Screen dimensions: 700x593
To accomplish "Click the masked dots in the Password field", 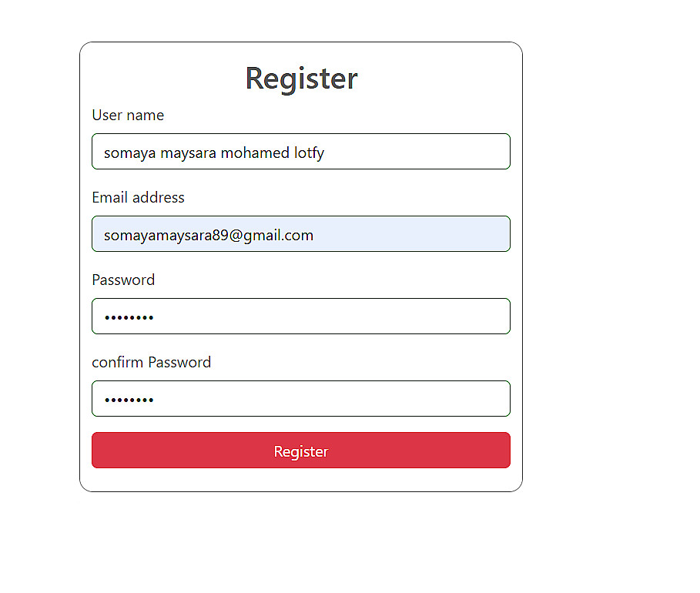I will click(x=129, y=317).
